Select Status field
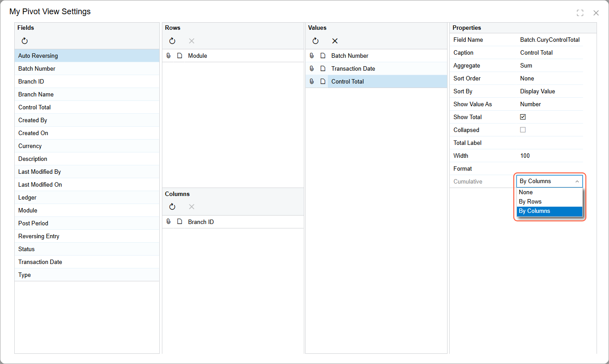Viewport: 609px width, 364px height. [87, 249]
